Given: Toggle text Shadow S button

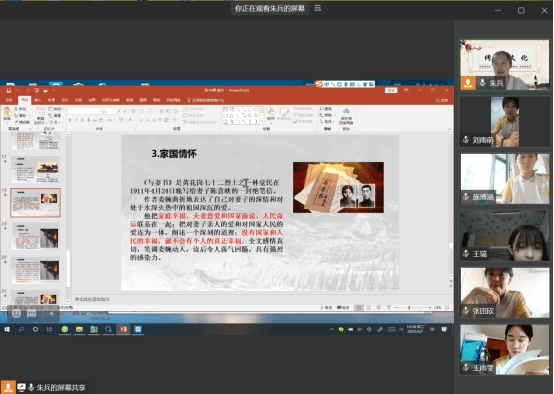Looking at the screenshot, I should [x=89, y=120].
